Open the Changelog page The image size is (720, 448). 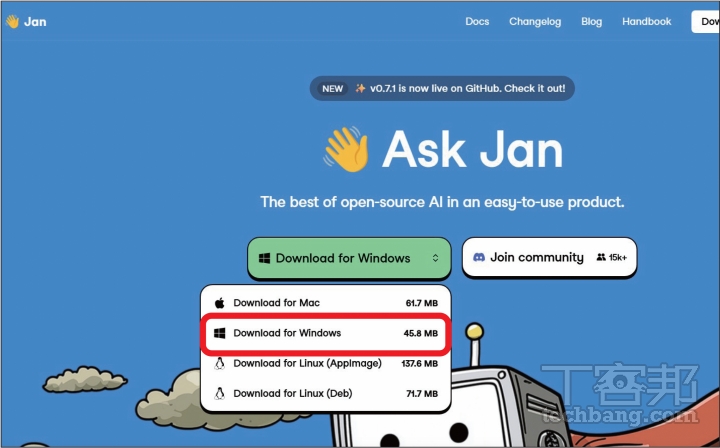(x=535, y=22)
